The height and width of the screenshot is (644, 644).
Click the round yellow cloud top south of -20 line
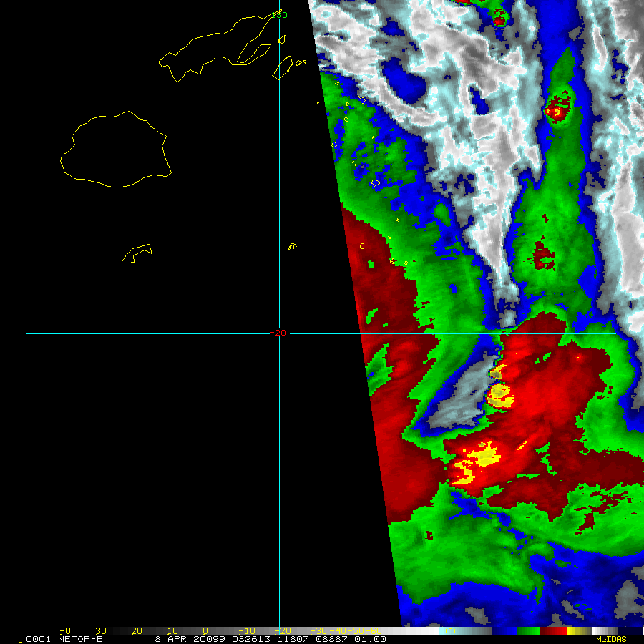[x=499, y=392]
